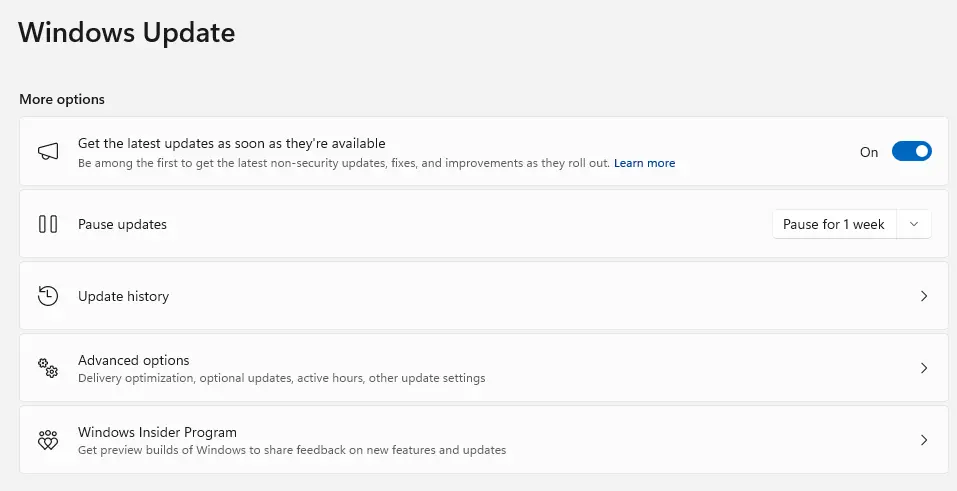Viewport: 957px width, 491px height.
Task: Click the pause icon beside Pause updates
Action: click(48, 224)
